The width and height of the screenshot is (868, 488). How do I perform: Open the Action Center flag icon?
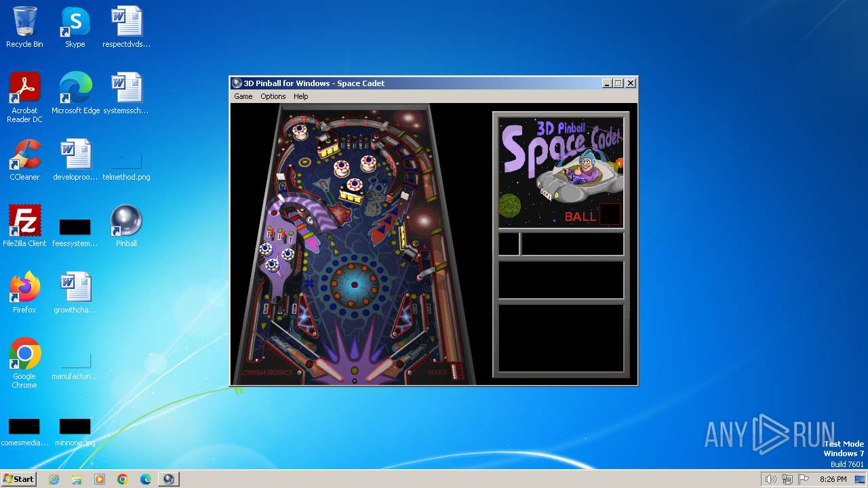pos(804,479)
